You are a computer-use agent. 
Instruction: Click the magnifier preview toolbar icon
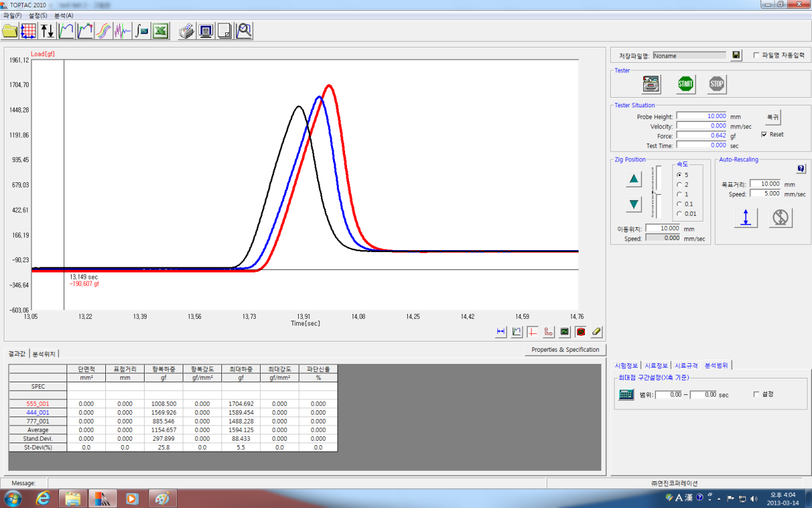(244, 30)
